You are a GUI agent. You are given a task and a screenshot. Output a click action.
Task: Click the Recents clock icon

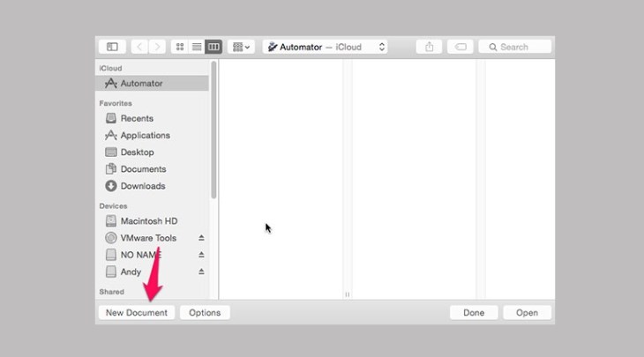coord(111,118)
